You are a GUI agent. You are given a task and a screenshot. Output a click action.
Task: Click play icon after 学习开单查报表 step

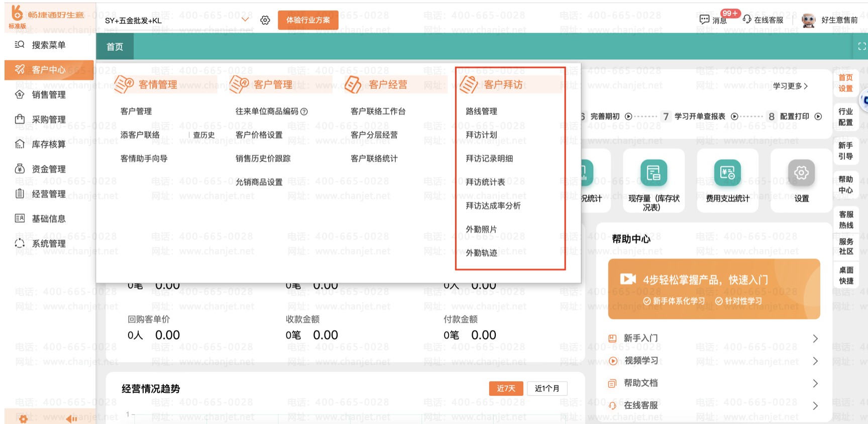click(x=734, y=117)
